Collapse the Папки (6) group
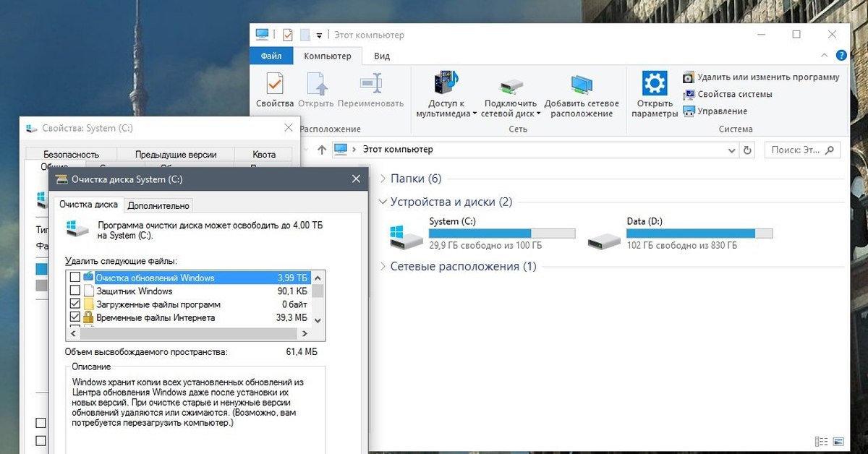 [x=383, y=178]
